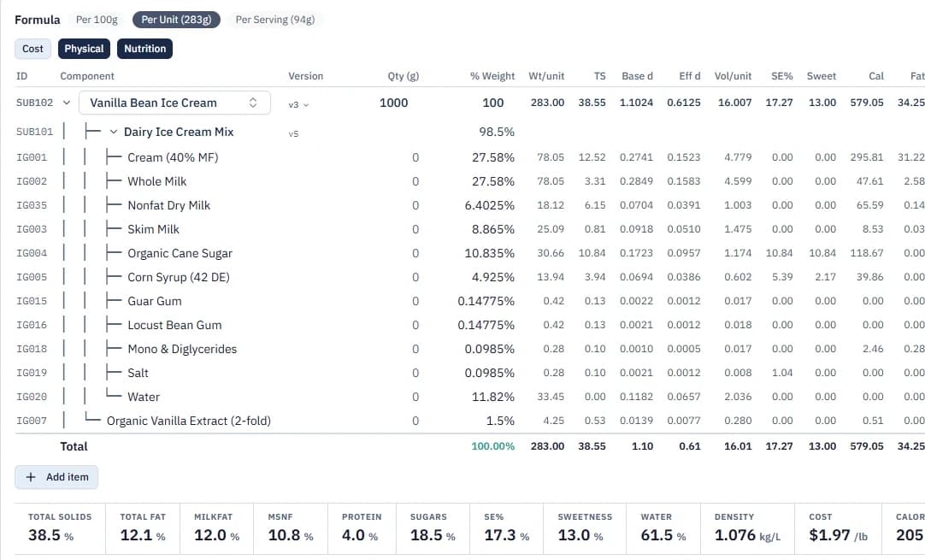Select Organic Vanilla Extract (2-fold) row
This screenshot has height=560, width=925.
[469, 421]
